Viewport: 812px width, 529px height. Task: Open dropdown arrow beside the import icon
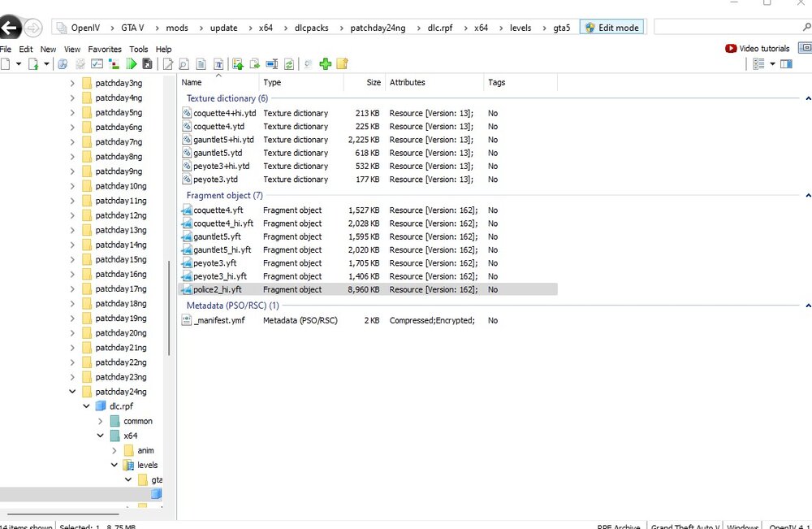click(46, 63)
